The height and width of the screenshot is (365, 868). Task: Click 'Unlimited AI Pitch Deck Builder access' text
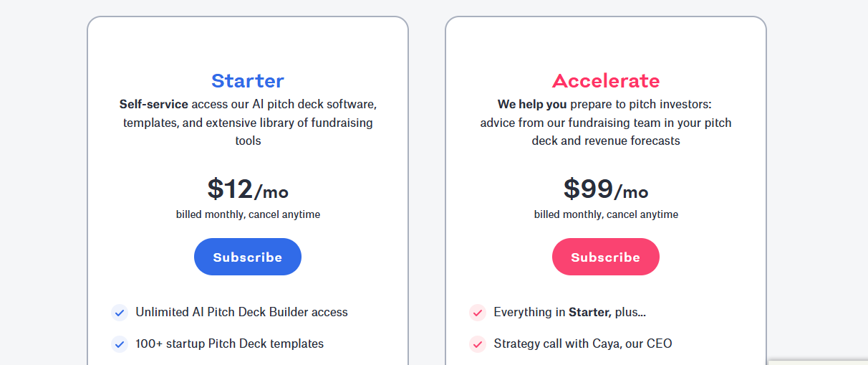click(x=241, y=312)
